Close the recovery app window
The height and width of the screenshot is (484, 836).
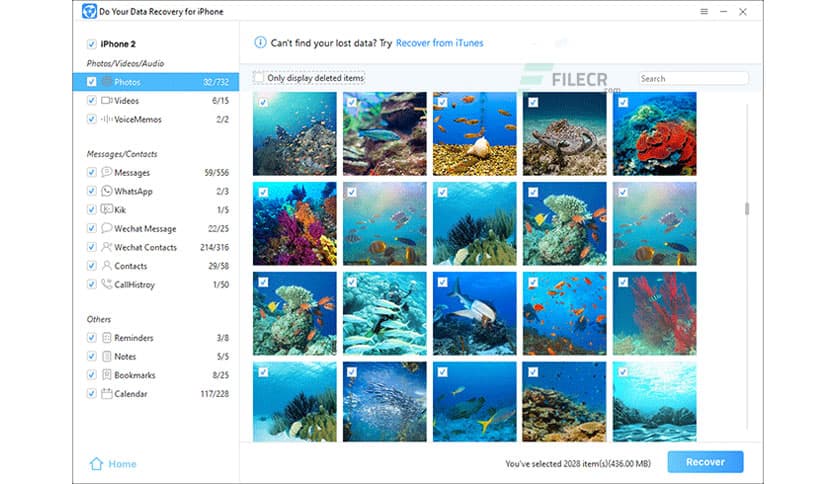point(743,12)
